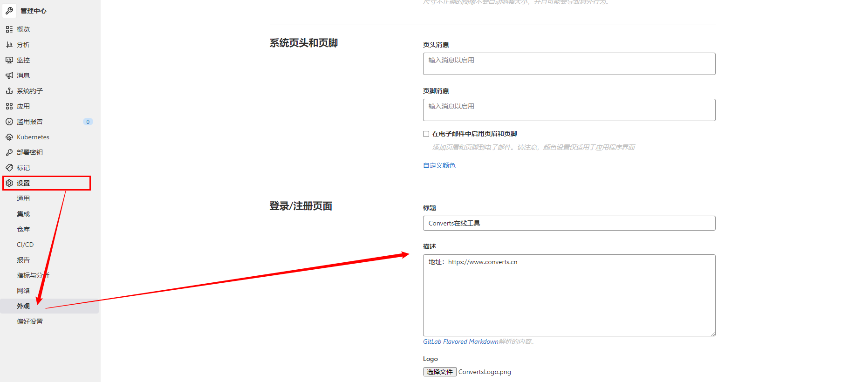Screen dimensions: 868x382
Task: Select 外观 under settings
Action: click(23, 306)
